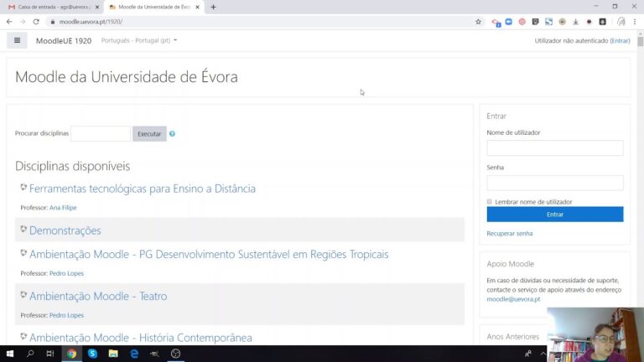Click the Chrome profile avatar icon
Screen dimensions: 644x362
click(x=621, y=22)
